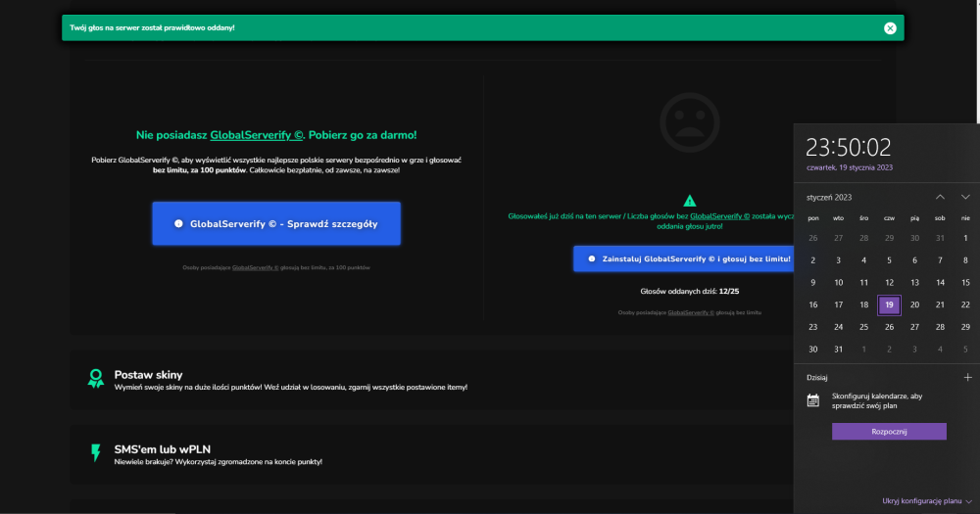This screenshot has height=514, width=980.
Task: Select January 16 in calendar
Action: (812, 304)
